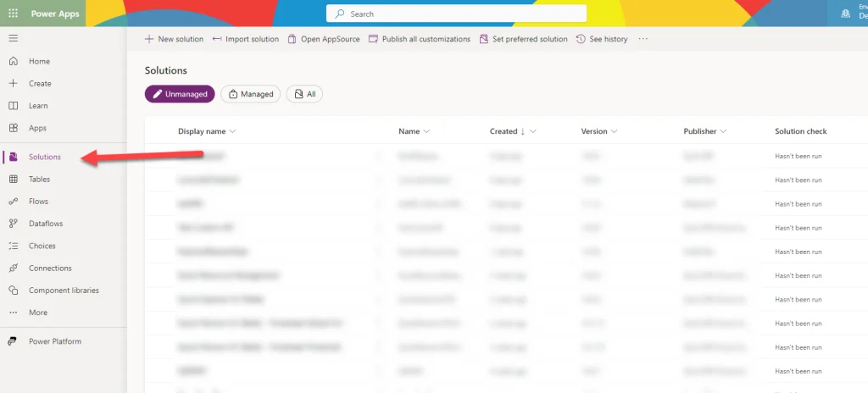Viewport: 868px width, 393px height.
Task: Click the Component libraries icon
Action: 14,290
